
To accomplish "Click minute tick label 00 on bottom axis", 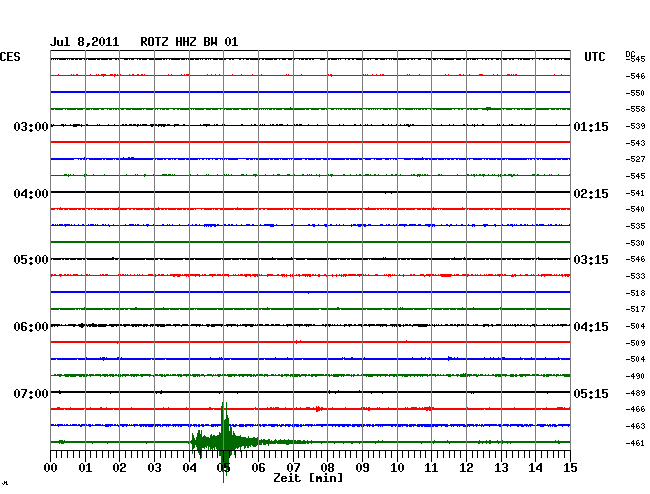I will (51, 468).
